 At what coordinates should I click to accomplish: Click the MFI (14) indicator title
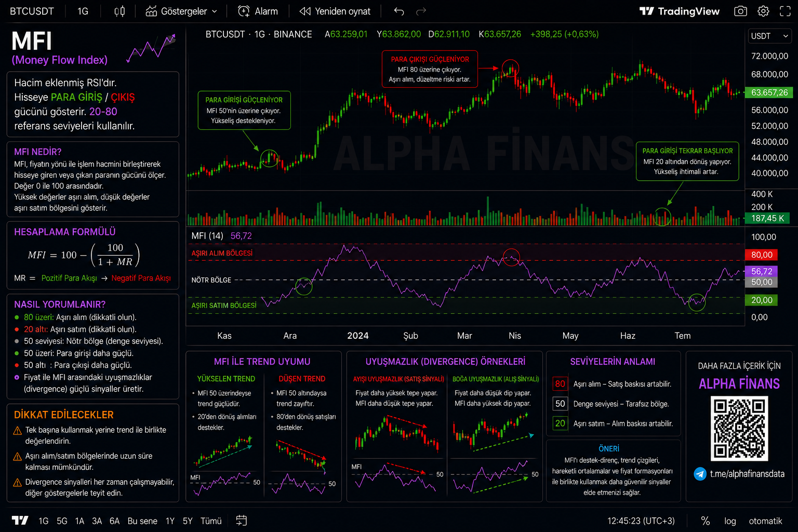tap(207, 236)
